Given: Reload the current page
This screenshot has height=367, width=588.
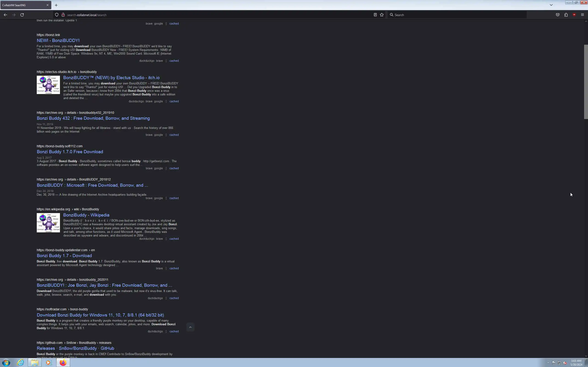Looking at the screenshot, I should [22, 15].
